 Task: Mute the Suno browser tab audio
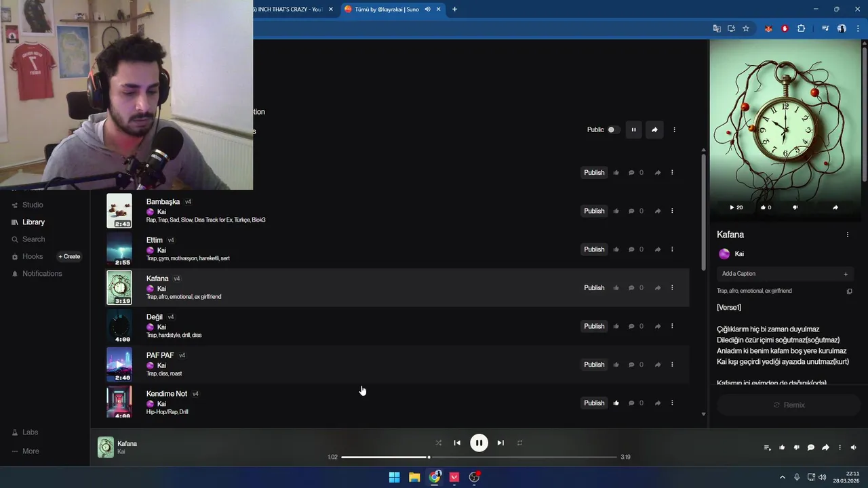click(x=428, y=9)
